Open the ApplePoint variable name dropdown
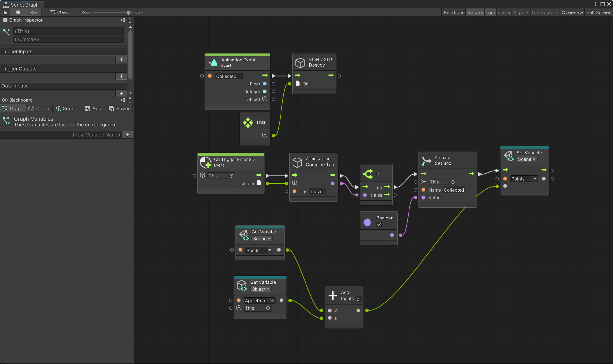 pyautogui.click(x=272, y=301)
